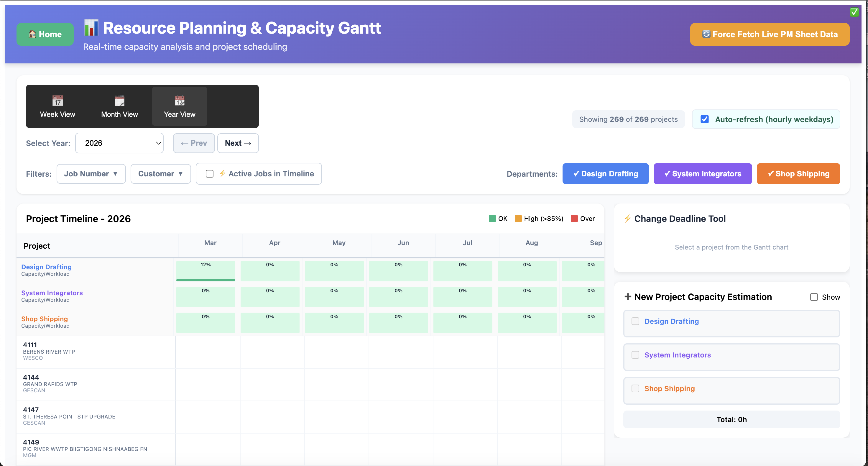The width and height of the screenshot is (868, 466).
Task: Click the lightning icon inside Active Jobs in Timeline
Action: tap(223, 174)
